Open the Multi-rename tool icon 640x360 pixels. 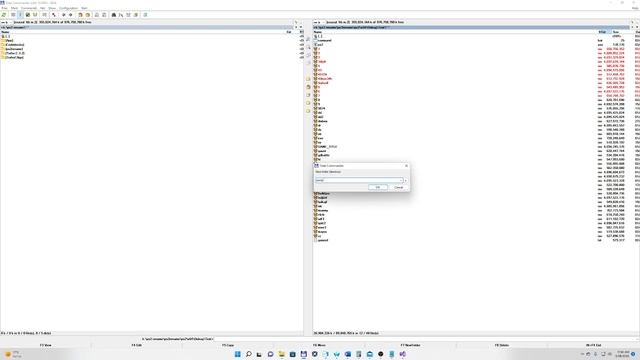[x=121, y=15]
